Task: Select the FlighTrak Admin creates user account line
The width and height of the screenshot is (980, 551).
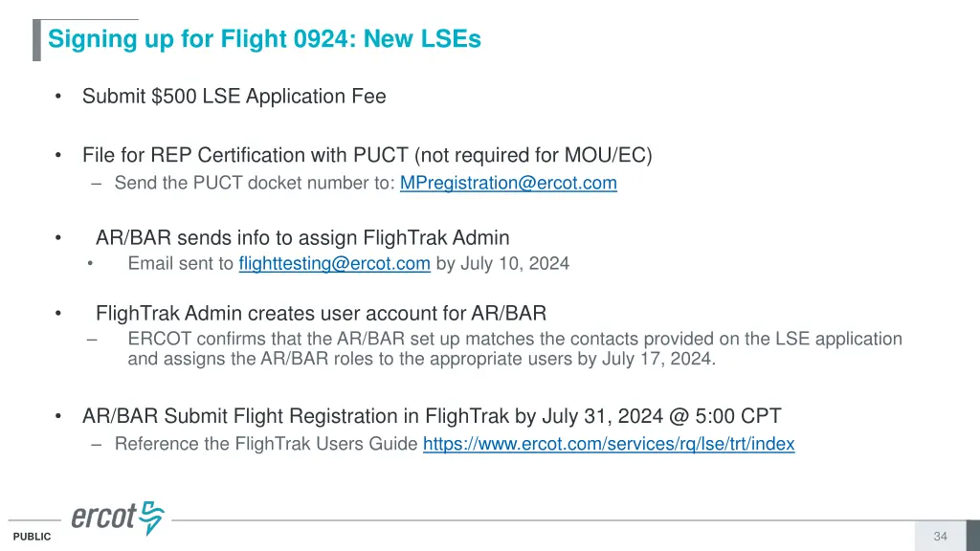Action: point(321,313)
